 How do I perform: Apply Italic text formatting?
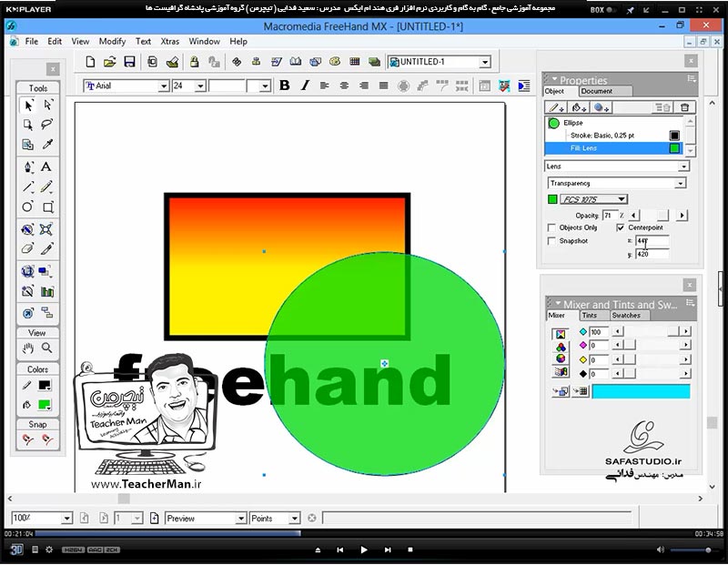[x=305, y=86]
